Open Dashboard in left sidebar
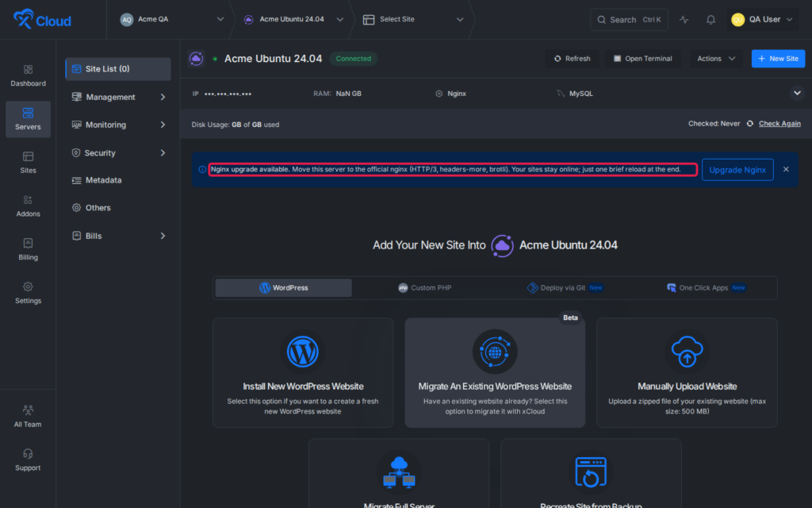Image resolution: width=812 pixels, height=508 pixels. tap(28, 75)
